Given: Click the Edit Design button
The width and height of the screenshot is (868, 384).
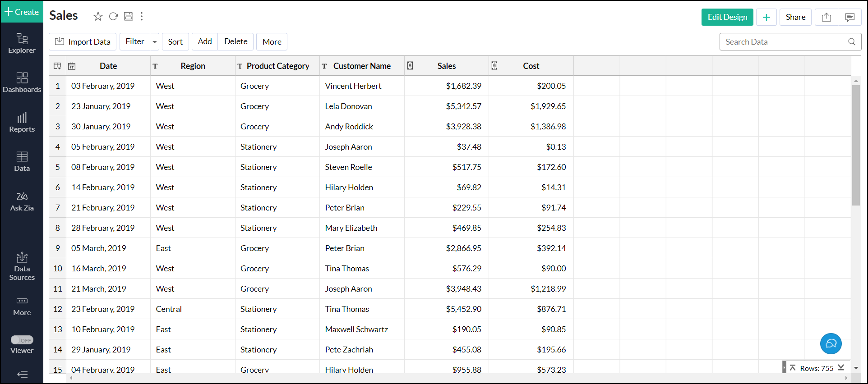Looking at the screenshot, I should [x=727, y=17].
